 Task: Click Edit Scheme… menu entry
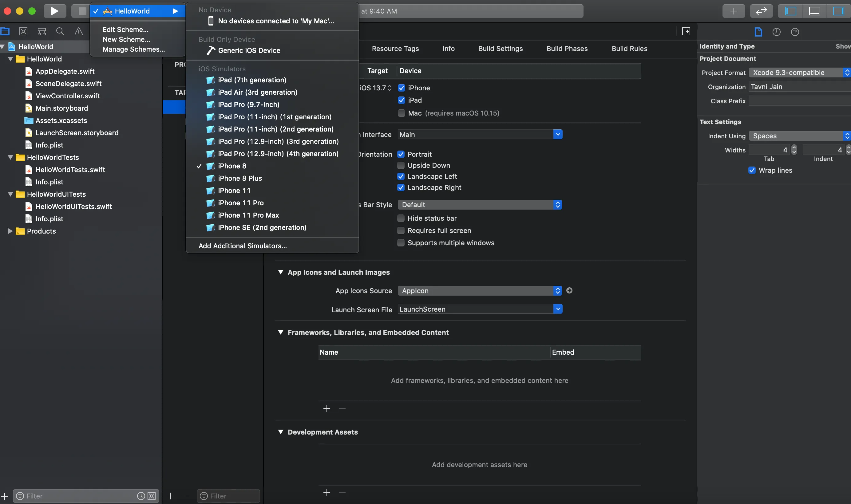[125, 30]
